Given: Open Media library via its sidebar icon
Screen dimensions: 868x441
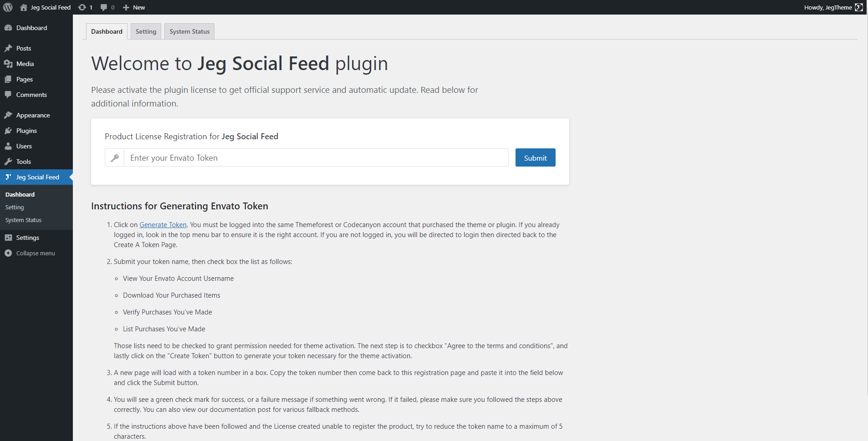Looking at the screenshot, I should coord(8,64).
